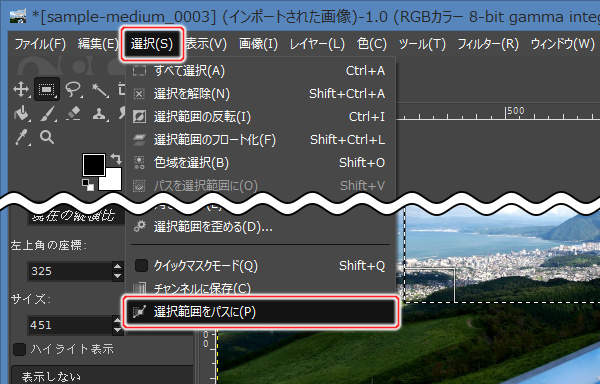Screen dimensions: 600x384
Task: Choose 選択範囲をパスに(P) menu entry
Action: click(x=260, y=312)
